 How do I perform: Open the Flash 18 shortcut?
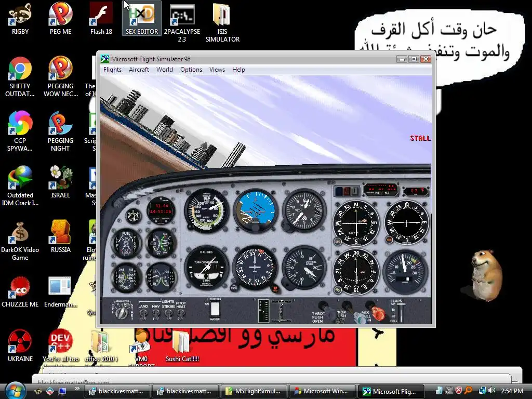coord(101,19)
